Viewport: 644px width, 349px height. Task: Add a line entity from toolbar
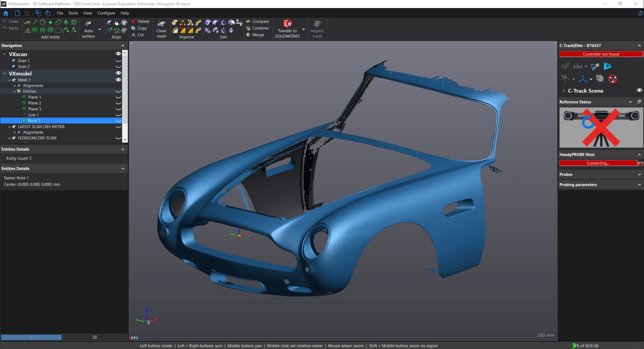35,22
